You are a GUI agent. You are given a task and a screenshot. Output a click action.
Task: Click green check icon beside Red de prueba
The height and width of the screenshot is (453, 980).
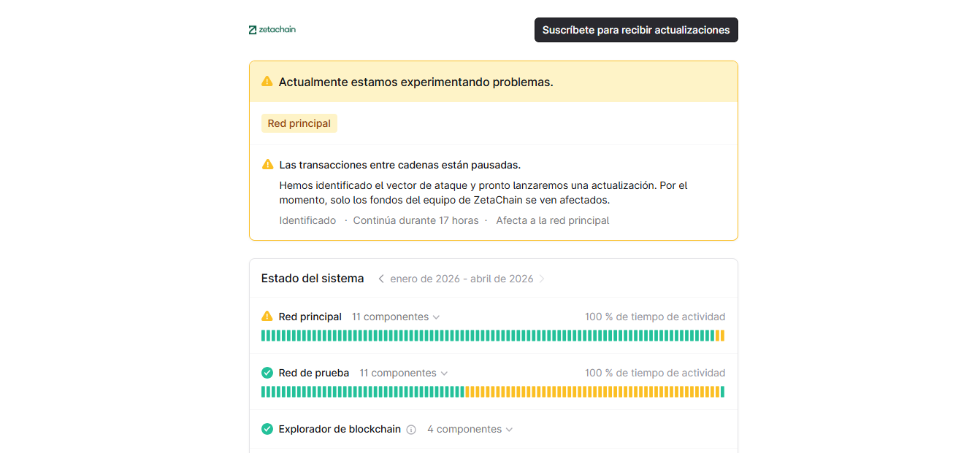pos(267,373)
